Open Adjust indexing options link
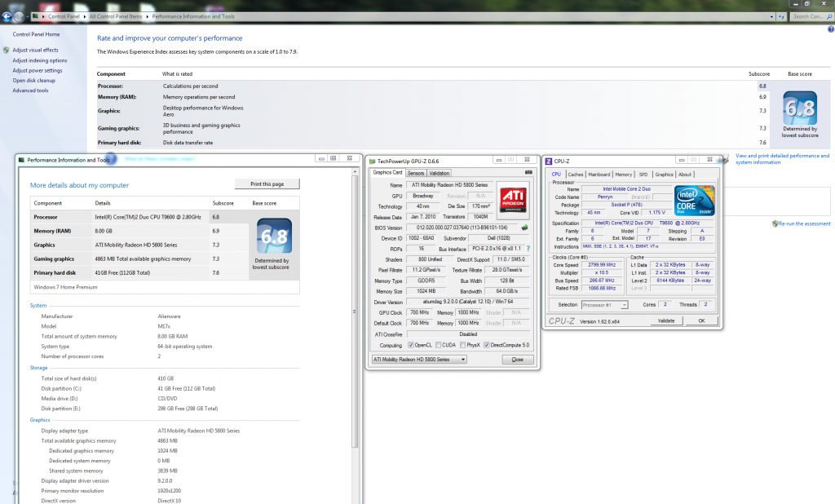The width and height of the screenshot is (835, 504). [40, 60]
